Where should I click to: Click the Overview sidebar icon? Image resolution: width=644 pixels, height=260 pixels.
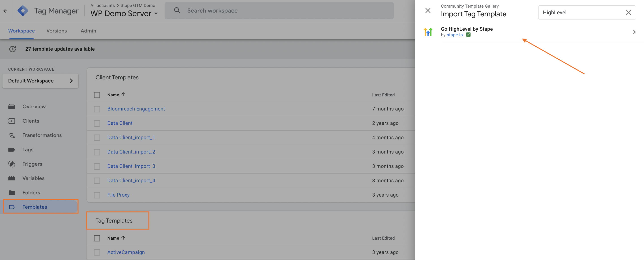point(12,107)
